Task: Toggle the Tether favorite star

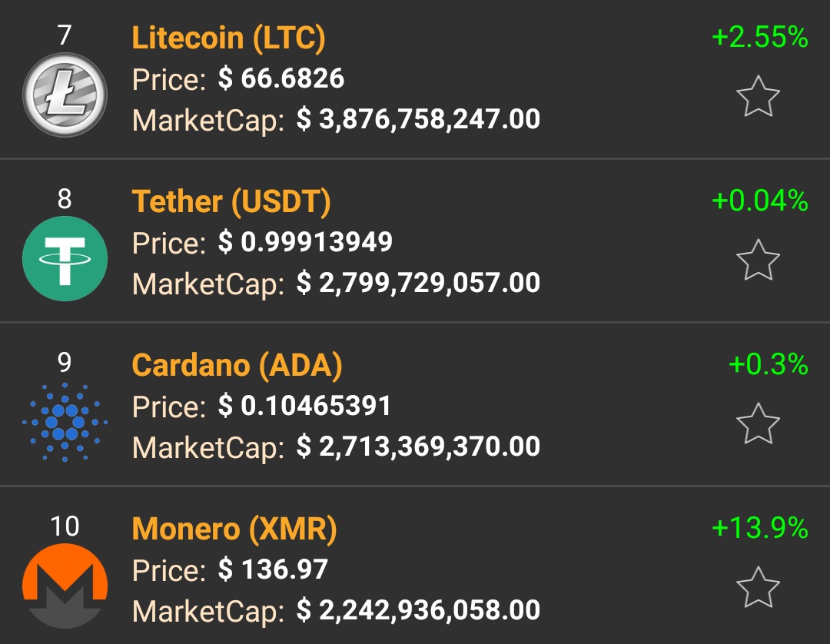Action: tap(758, 260)
